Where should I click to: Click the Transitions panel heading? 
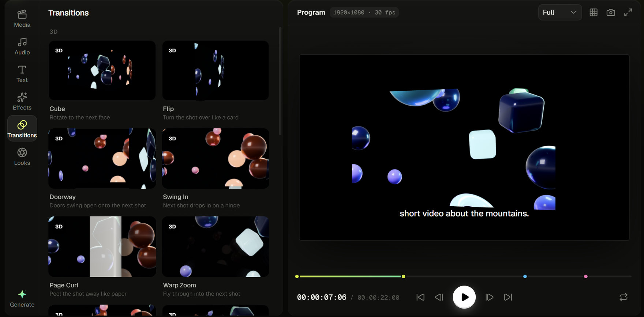(x=68, y=13)
